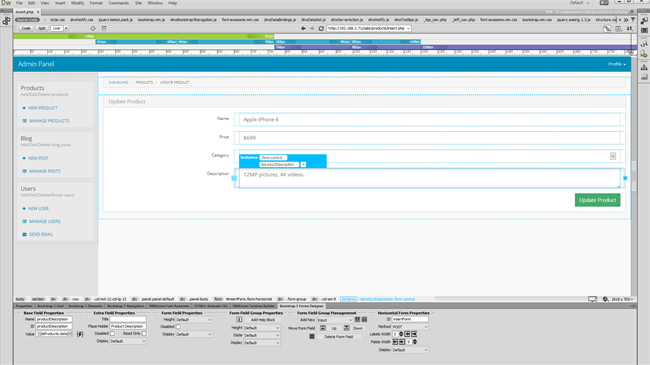
Task: Click the Place Holder input field
Action: pyautogui.click(x=128, y=326)
